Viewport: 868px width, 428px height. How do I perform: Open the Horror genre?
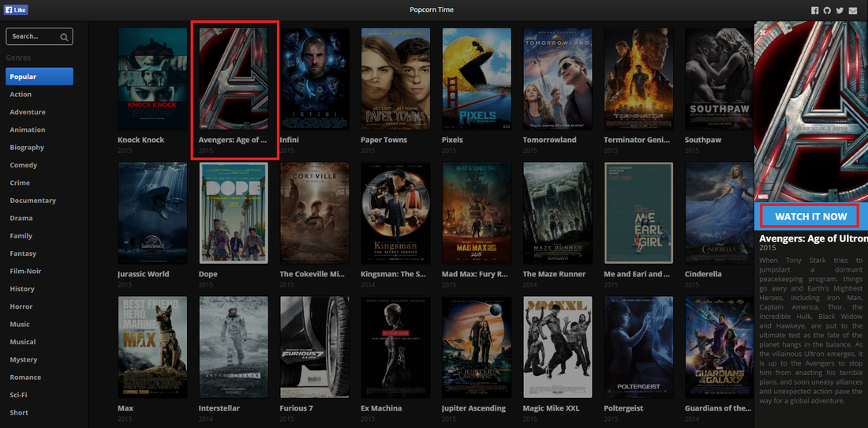tap(21, 306)
